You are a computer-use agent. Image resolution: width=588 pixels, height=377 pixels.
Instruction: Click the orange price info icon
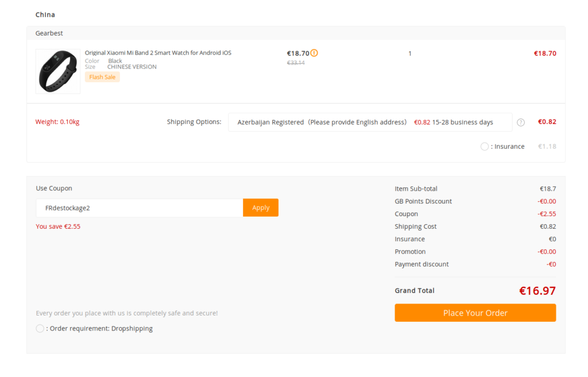314,53
